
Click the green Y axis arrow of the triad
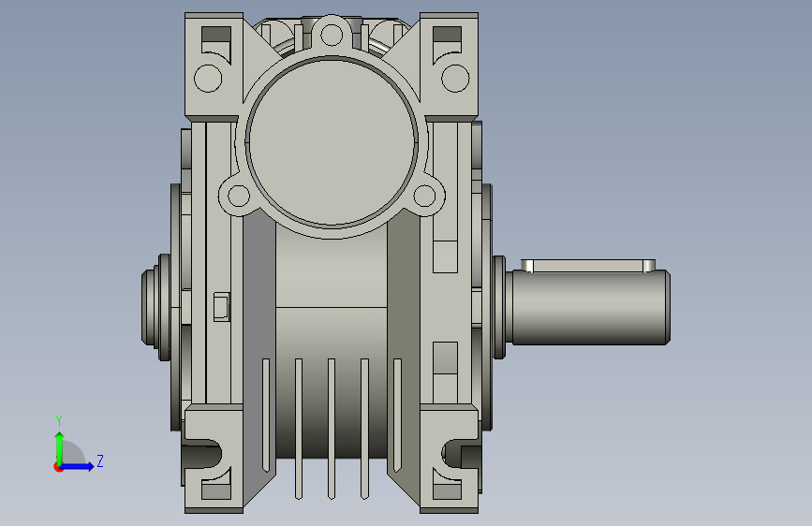point(60,447)
